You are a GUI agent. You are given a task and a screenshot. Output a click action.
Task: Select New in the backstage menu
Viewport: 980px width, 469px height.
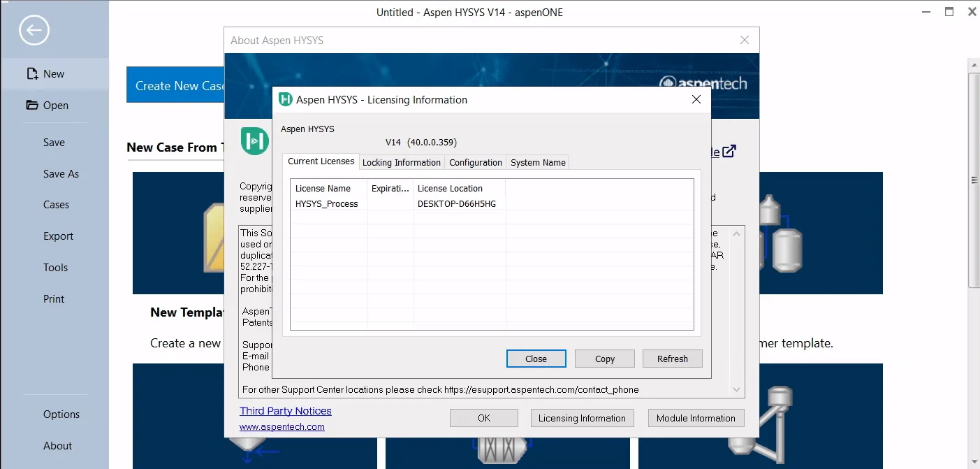click(54, 74)
